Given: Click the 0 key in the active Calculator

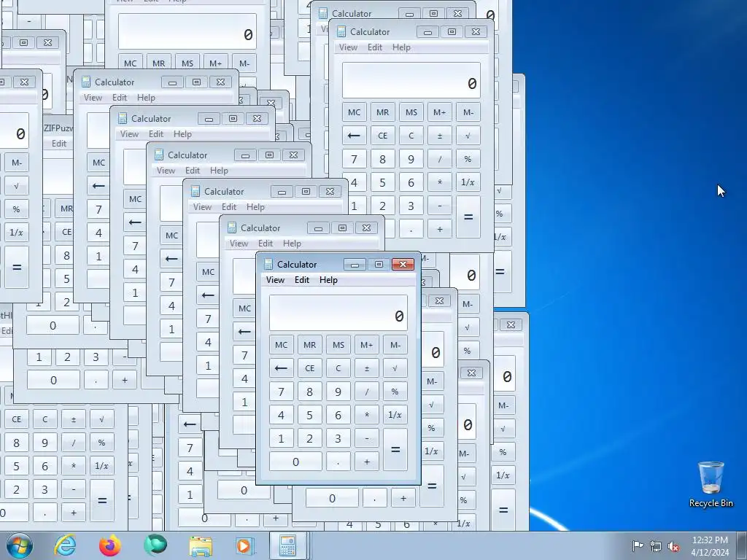Looking at the screenshot, I should (295, 462).
